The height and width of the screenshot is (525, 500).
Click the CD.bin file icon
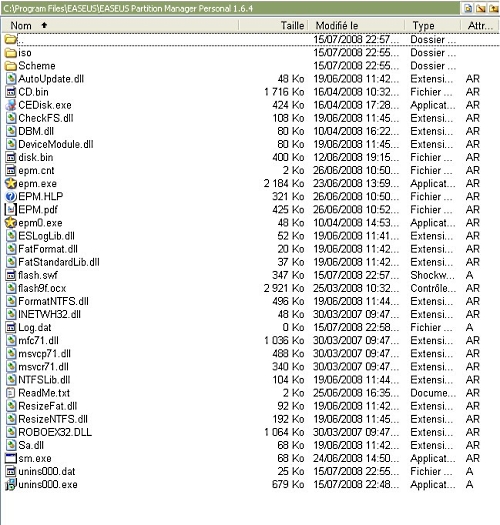[11, 92]
